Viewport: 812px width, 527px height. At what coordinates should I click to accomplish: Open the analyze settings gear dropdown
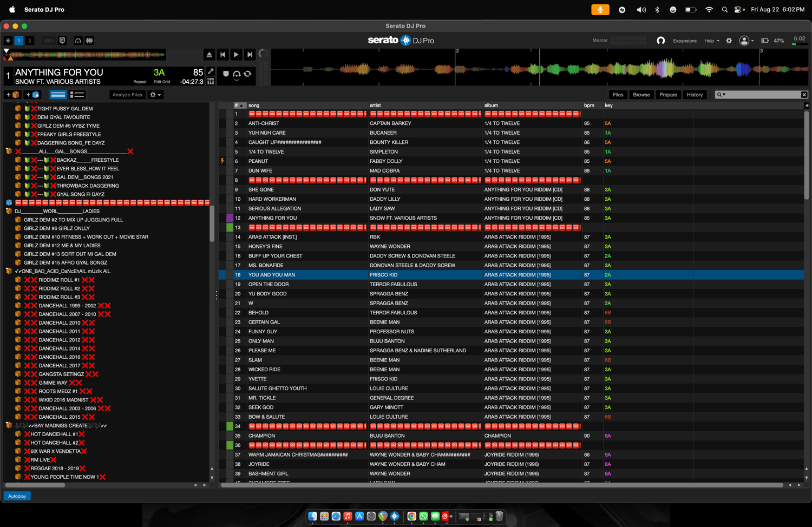coord(155,95)
